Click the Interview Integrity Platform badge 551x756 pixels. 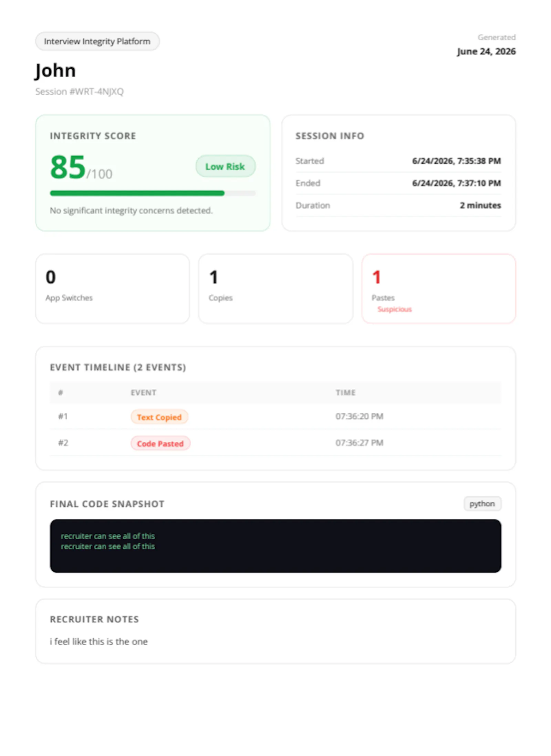coord(97,41)
